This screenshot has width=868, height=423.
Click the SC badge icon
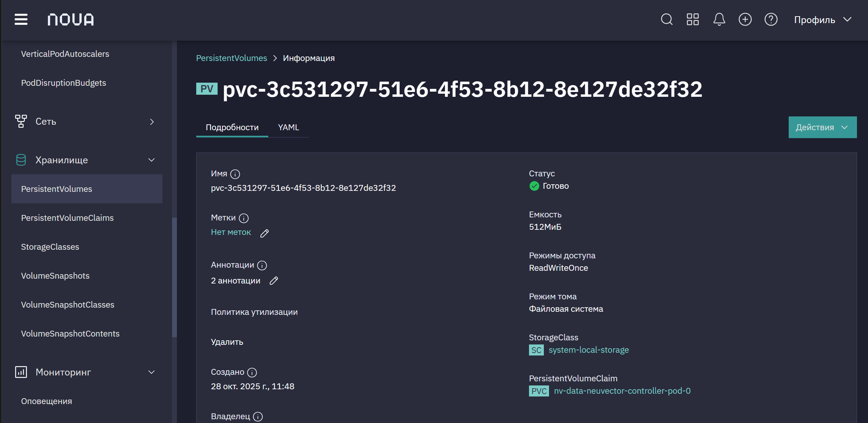pyautogui.click(x=536, y=350)
